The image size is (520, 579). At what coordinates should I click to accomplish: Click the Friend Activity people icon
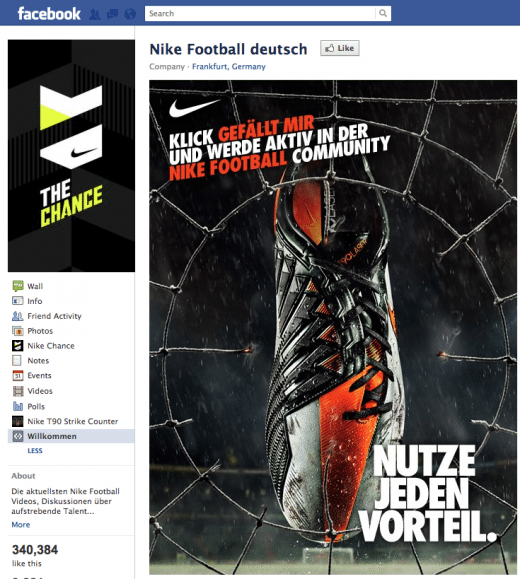tap(18, 316)
